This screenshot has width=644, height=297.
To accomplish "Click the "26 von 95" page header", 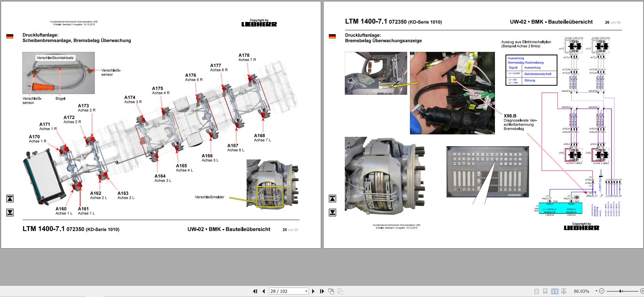I will point(613,22).
